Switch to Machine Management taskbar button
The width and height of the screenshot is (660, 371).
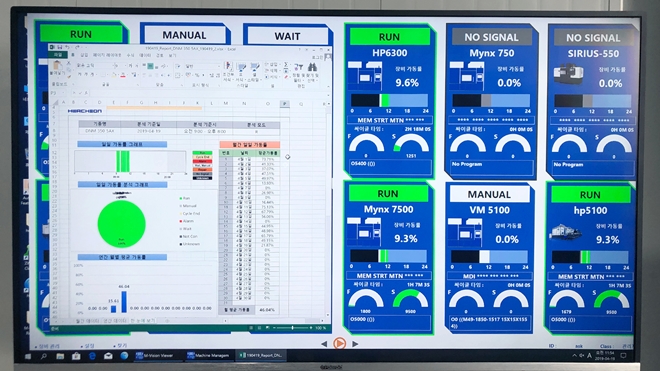coord(208,355)
